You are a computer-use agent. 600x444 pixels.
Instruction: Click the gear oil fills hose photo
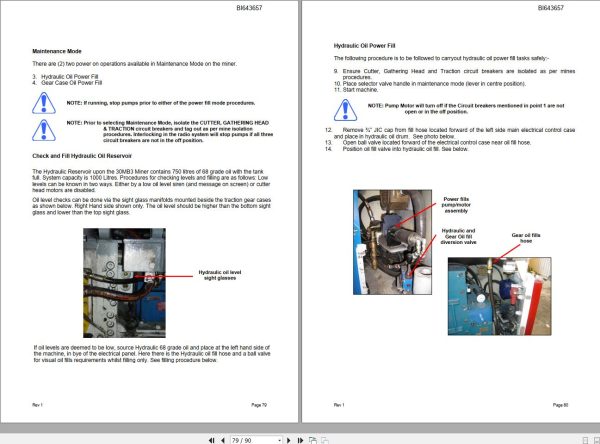point(499,296)
